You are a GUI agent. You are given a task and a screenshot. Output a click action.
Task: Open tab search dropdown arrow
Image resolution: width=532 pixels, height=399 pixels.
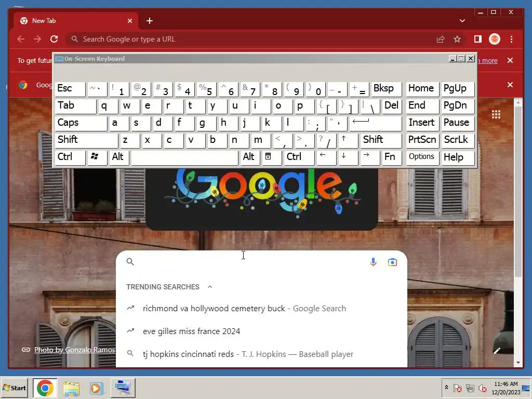pyautogui.click(x=462, y=21)
